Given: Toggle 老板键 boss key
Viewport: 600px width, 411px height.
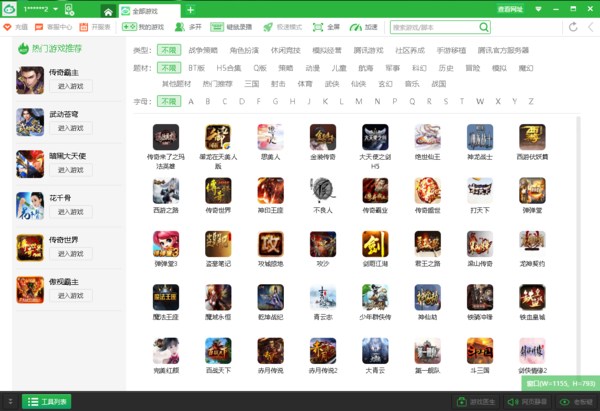Looking at the screenshot, I should 576,402.
